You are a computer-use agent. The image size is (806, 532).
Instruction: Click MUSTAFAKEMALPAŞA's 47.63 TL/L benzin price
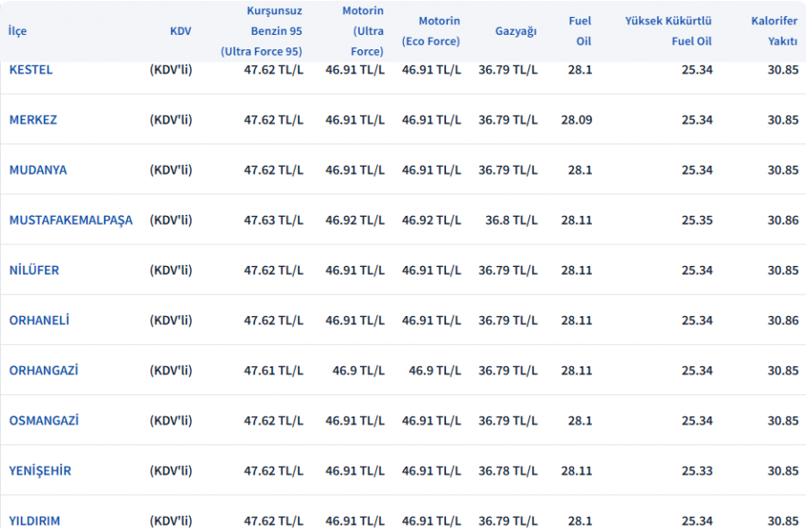[x=273, y=220]
